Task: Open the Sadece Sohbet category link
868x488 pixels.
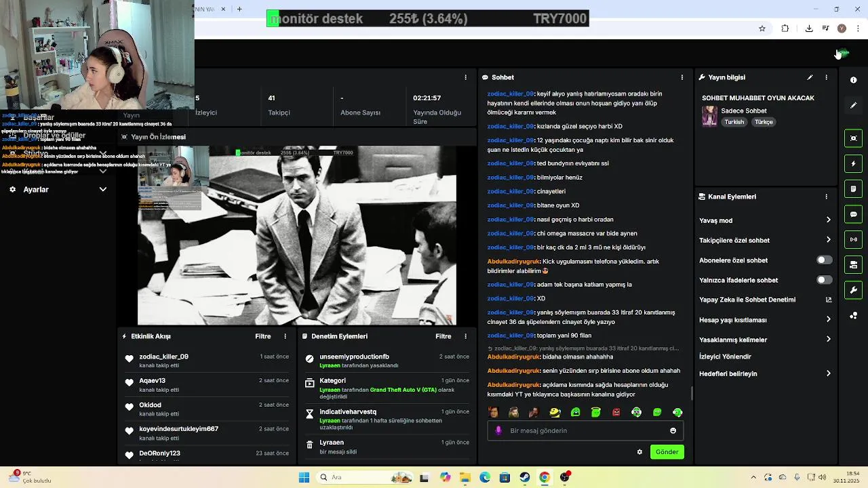Action: point(744,110)
